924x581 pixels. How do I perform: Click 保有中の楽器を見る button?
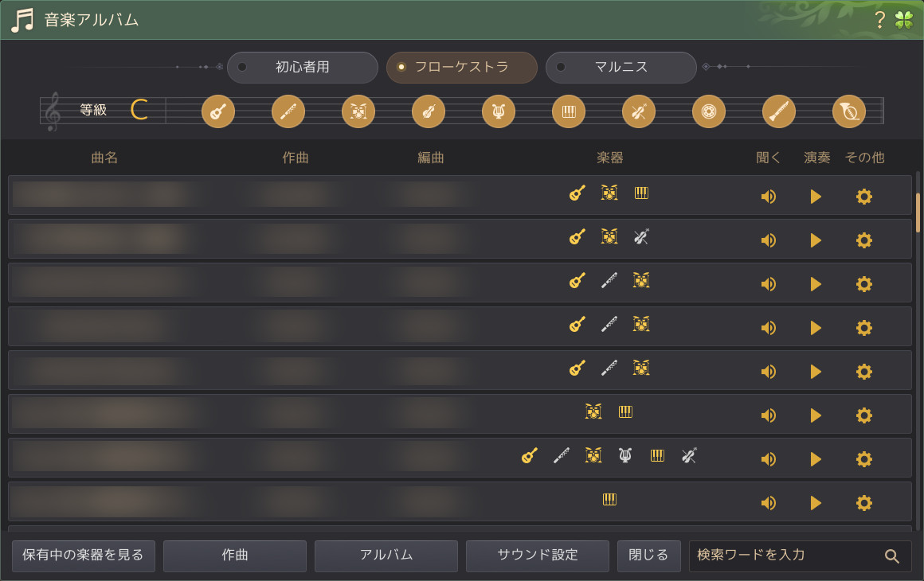coord(84,556)
